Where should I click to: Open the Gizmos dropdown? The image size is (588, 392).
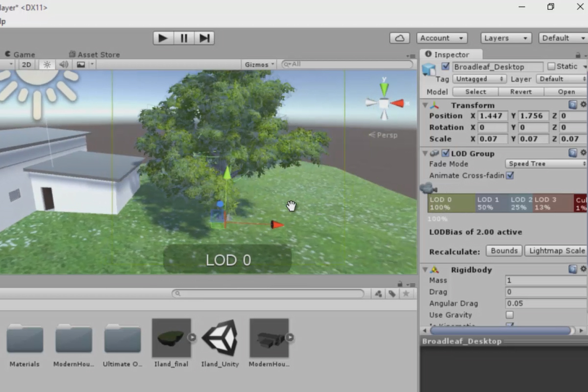pos(259,64)
